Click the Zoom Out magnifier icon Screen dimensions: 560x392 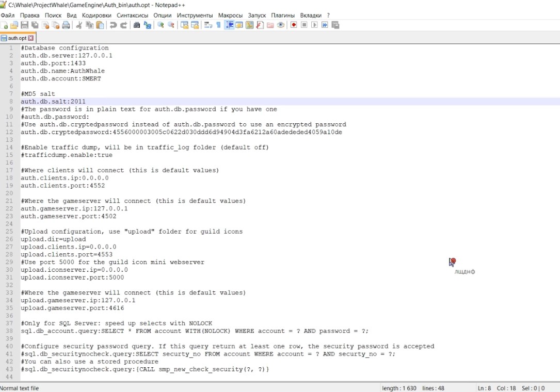coord(171,25)
